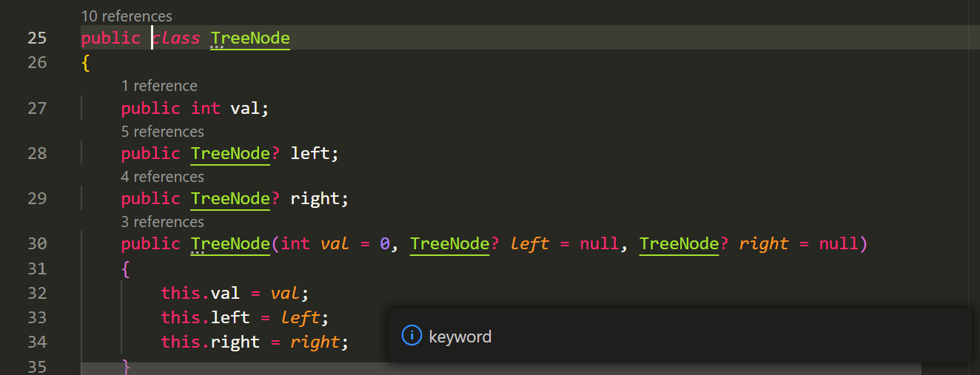Screen dimensions: 980x375
Task: Select line number 30 in the gutter
Action: click(37, 243)
